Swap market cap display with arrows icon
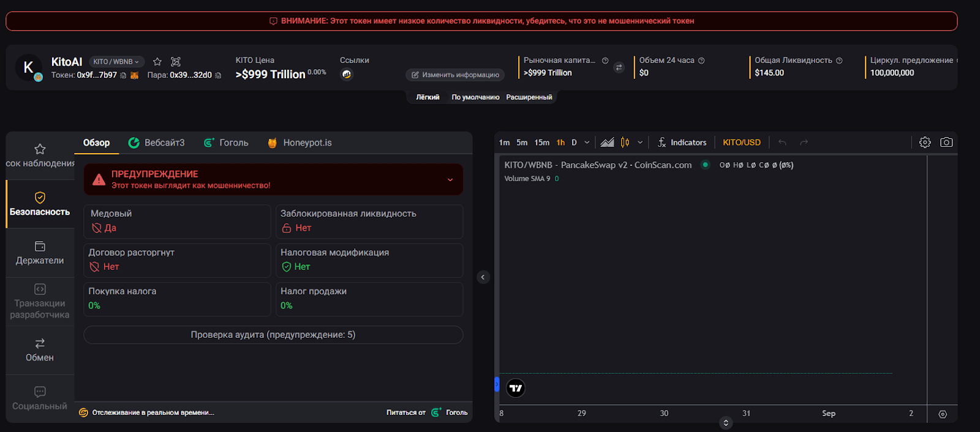This screenshot has width=980, height=432. [619, 67]
